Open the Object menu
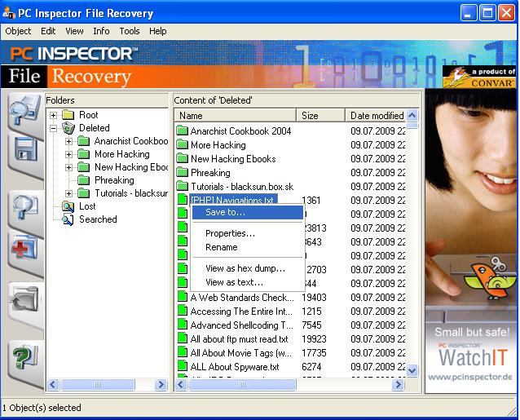Screen dimensions: 520x420 click(x=18, y=31)
